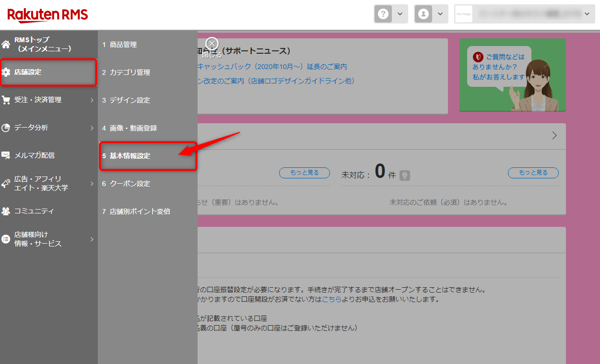Open the help question mark dropdown
The height and width of the screenshot is (364, 600).
click(390, 14)
